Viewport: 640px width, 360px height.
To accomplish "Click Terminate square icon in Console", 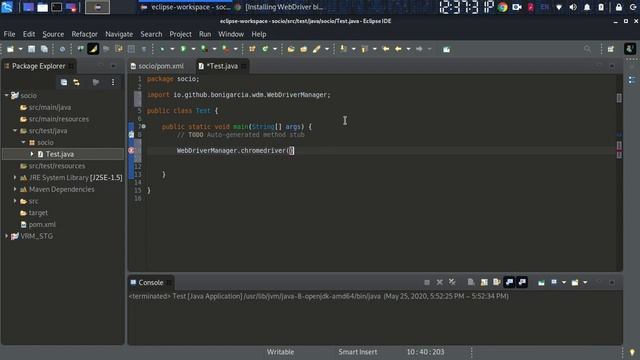I will [427, 282].
